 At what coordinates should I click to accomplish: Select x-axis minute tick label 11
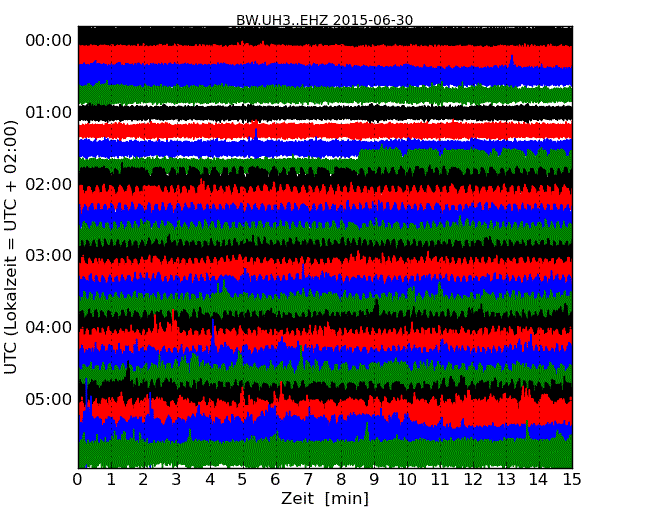(x=440, y=479)
